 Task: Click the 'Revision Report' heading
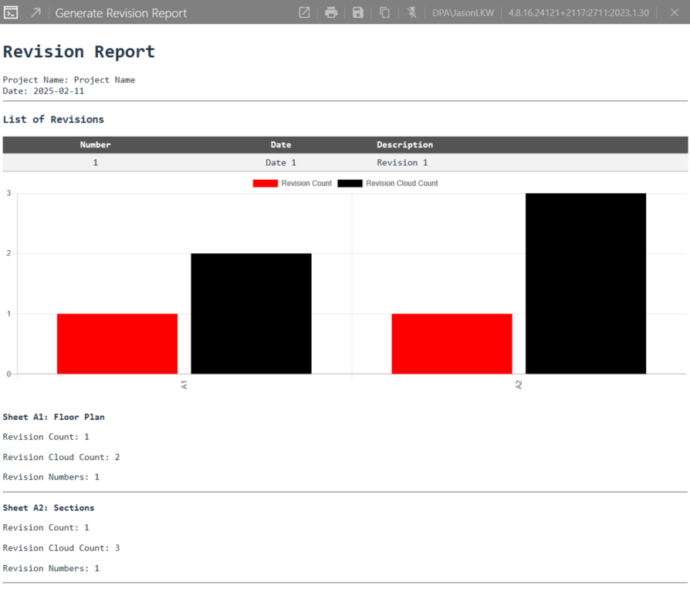click(x=79, y=52)
